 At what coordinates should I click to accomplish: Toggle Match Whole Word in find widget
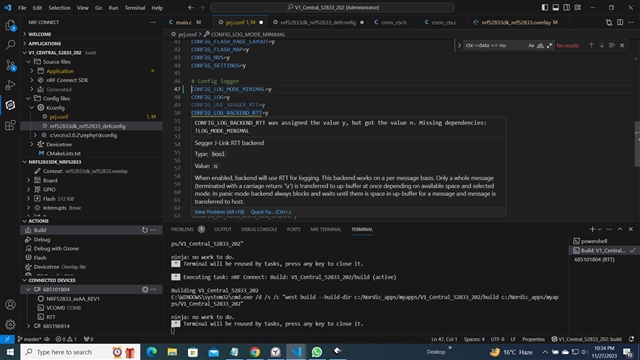pyautogui.click(x=540, y=45)
